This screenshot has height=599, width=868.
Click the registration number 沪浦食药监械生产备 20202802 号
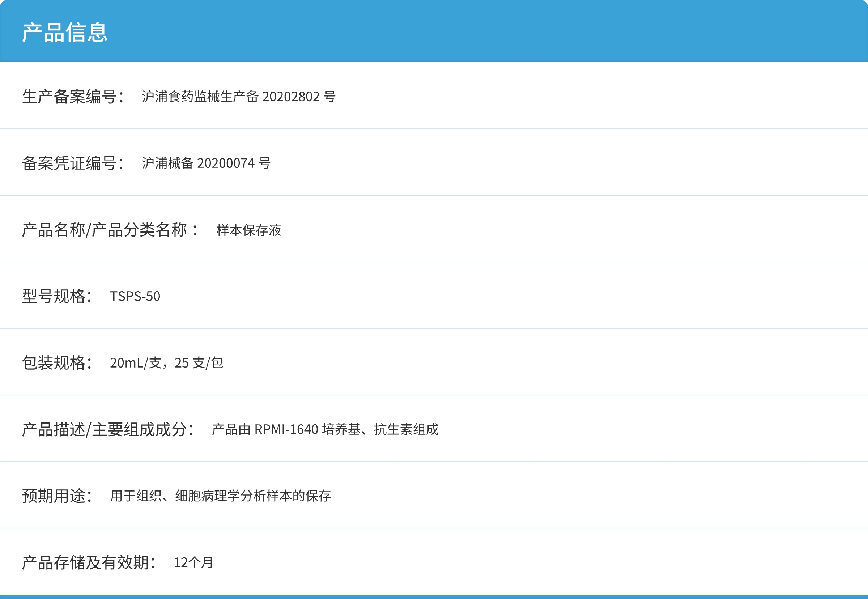[239, 97]
